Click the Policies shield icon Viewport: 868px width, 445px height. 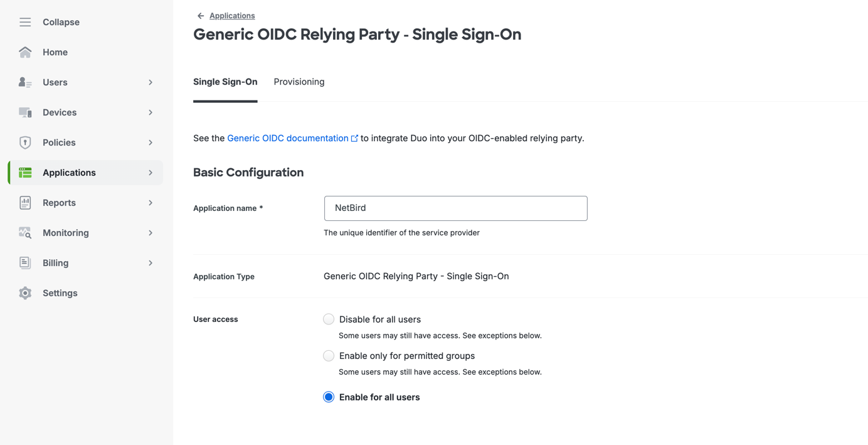point(24,142)
